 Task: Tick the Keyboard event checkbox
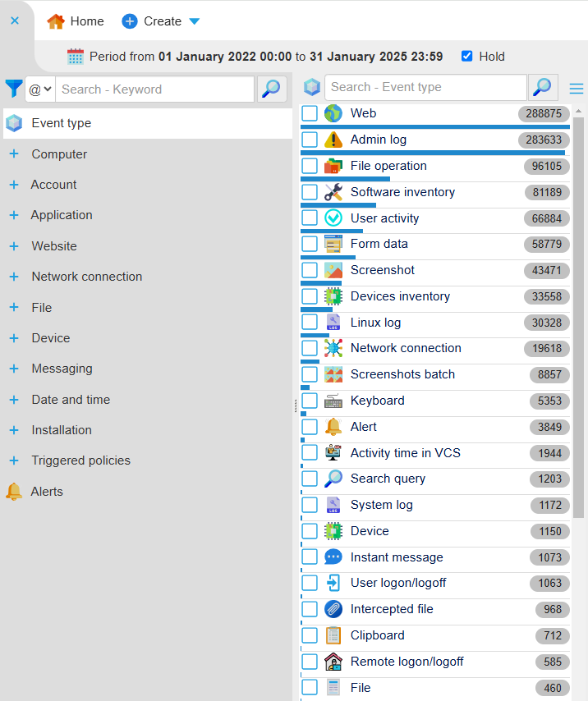pos(310,401)
